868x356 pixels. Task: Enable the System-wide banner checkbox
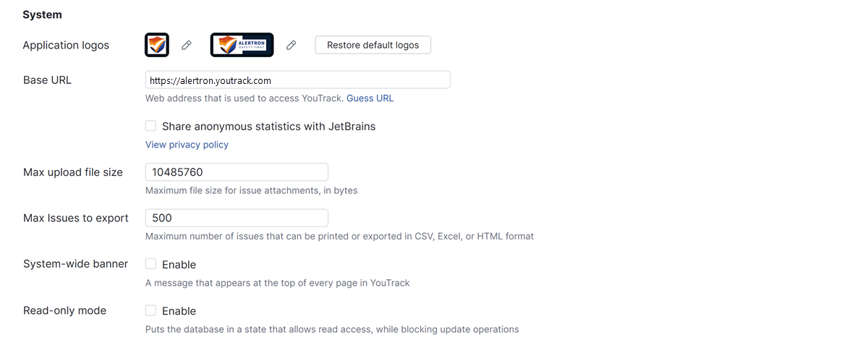click(x=151, y=264)
